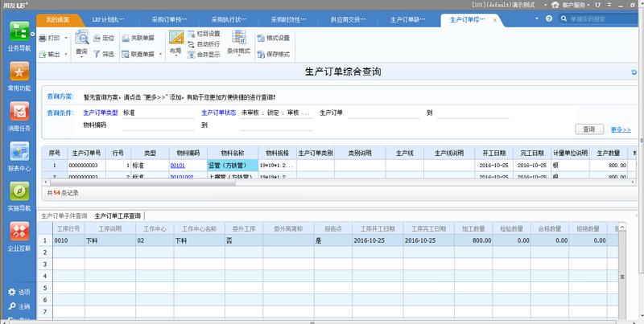Open the 常用功能 sidebar icon
The height and width of the screenshot is (324, 644).
click(19, 72)
